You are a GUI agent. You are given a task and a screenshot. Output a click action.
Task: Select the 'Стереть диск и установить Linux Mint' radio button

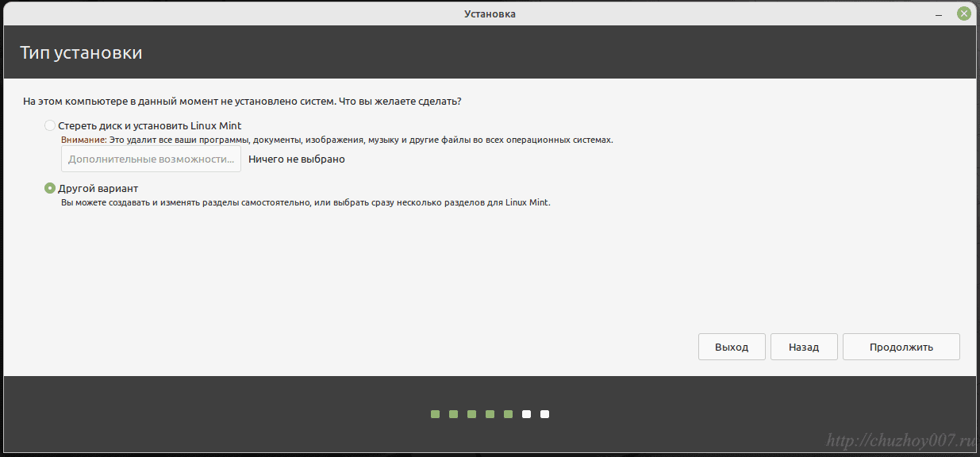click(51, 125)
